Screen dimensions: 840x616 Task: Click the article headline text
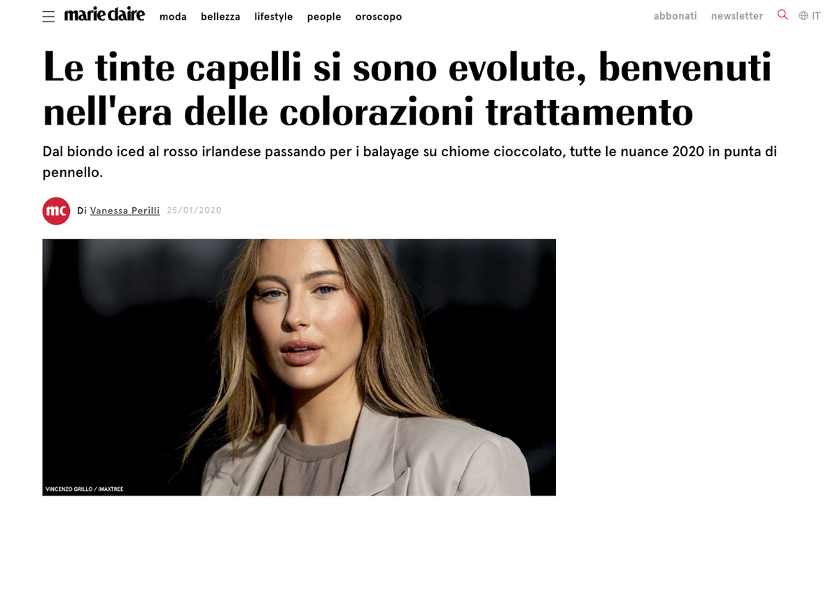pyautogui.click(x=407, y=90)
